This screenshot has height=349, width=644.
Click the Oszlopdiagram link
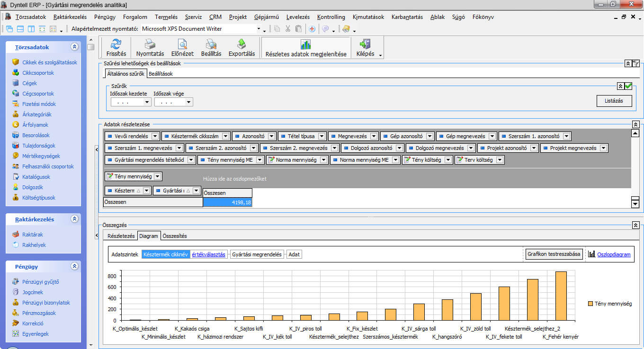point(614,254)
